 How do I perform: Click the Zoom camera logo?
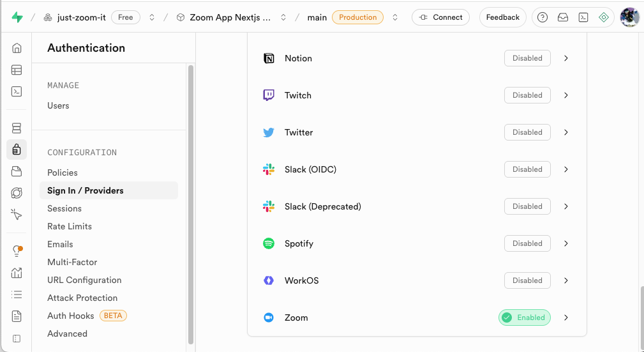click(269, 318)
